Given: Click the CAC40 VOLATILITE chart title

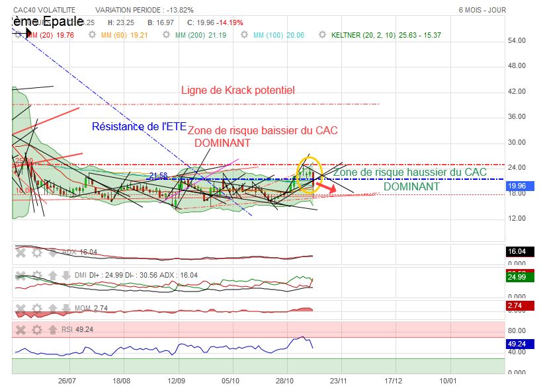Looking at the screenshot, I should (44, 10).
